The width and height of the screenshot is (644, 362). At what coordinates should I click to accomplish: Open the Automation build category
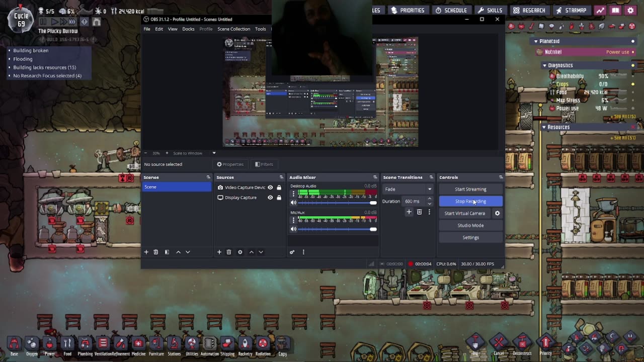pos(210,346)
